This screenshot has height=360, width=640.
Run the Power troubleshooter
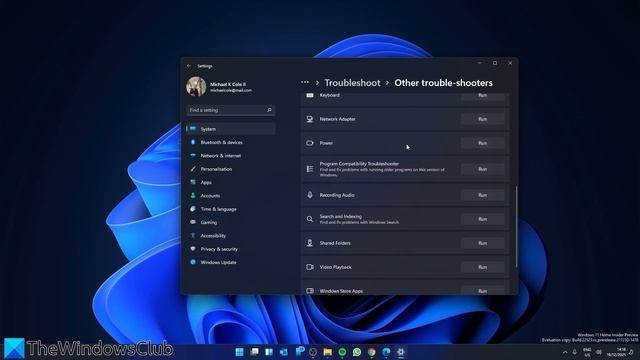[x=482, y=143]
